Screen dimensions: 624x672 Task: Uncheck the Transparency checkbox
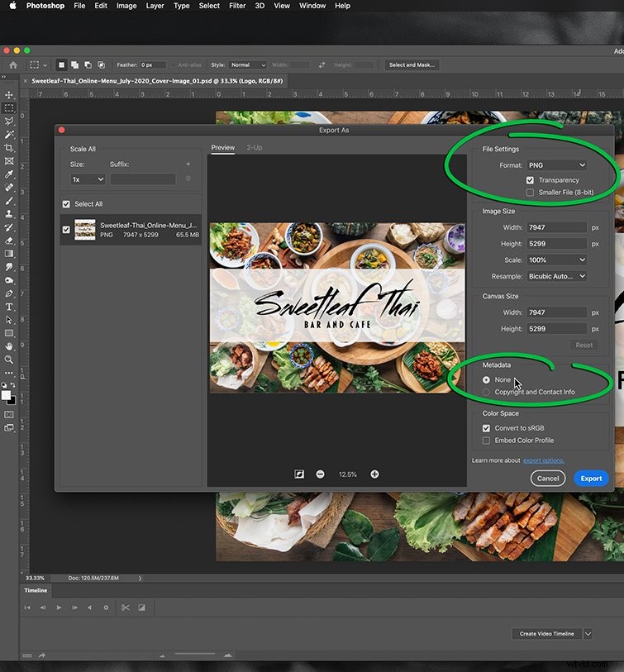(530, 180)
